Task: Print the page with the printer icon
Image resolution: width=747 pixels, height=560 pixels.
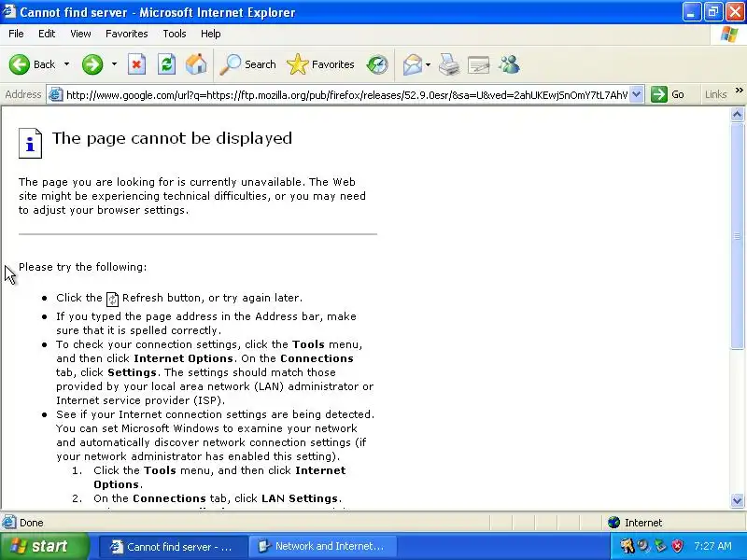Action: tap(449, 64)
